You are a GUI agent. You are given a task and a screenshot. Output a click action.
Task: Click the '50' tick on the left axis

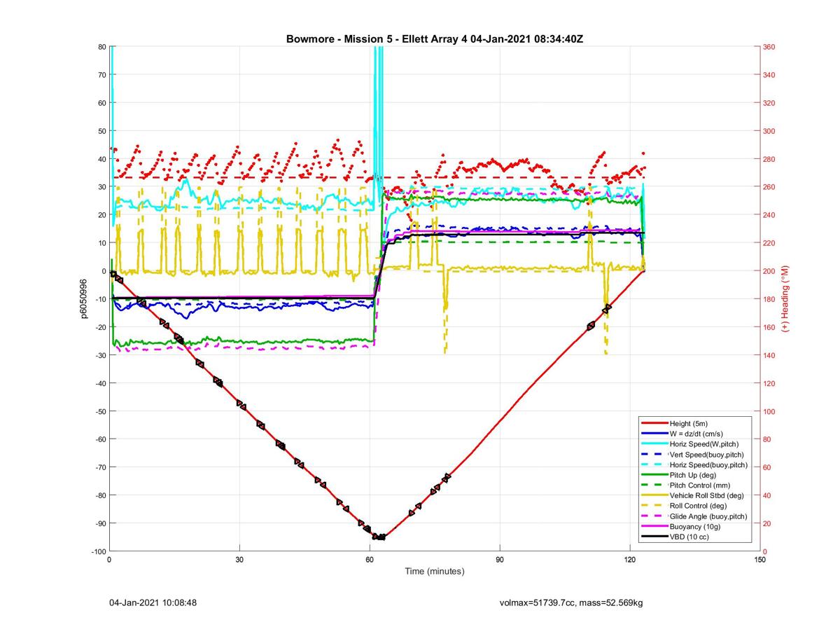click(x=101, y=131)
